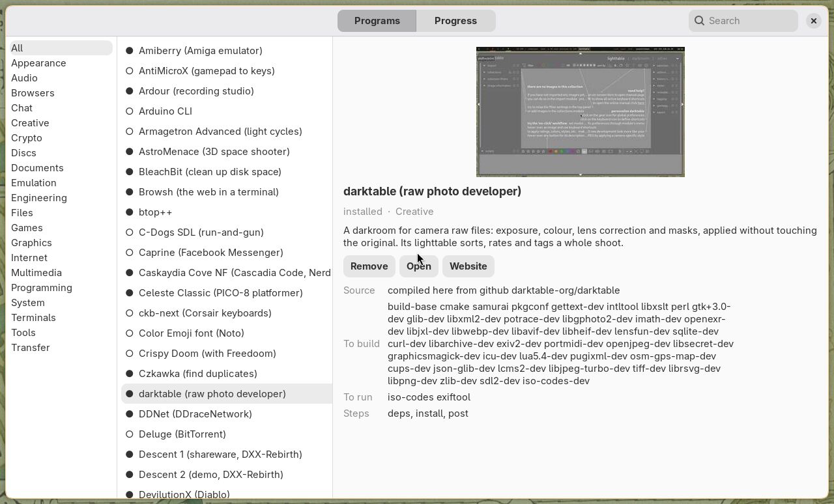Image resolution: width=834 pixels, height=504 pixels.
Task: Select BleachBit (clean up disk space)
Action: [x=226, y=172]
